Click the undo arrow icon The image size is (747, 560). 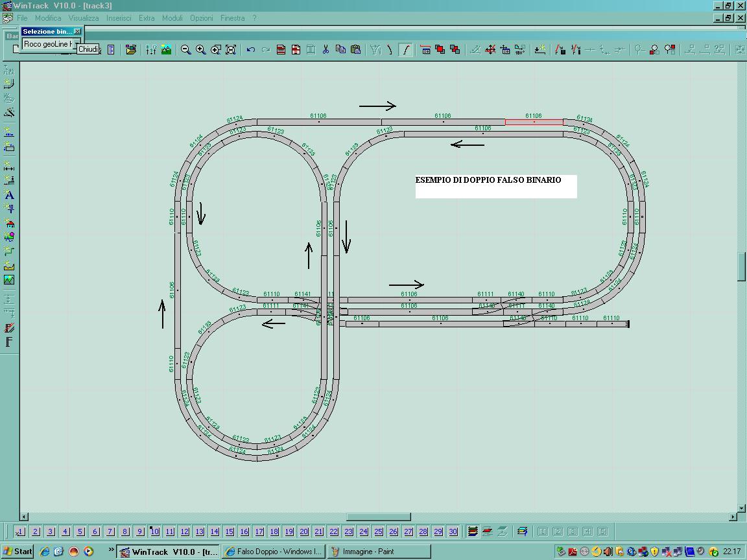[250, 49]
